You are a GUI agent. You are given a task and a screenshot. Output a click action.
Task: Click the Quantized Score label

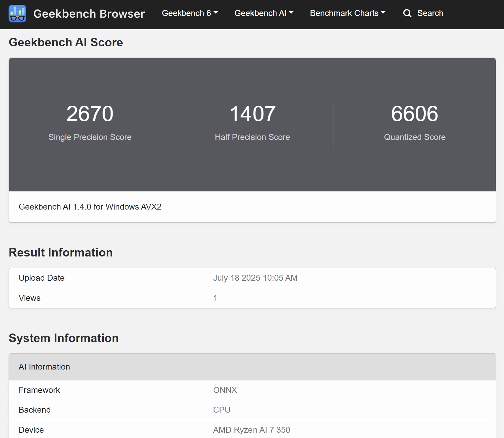[x=415, y=137]
